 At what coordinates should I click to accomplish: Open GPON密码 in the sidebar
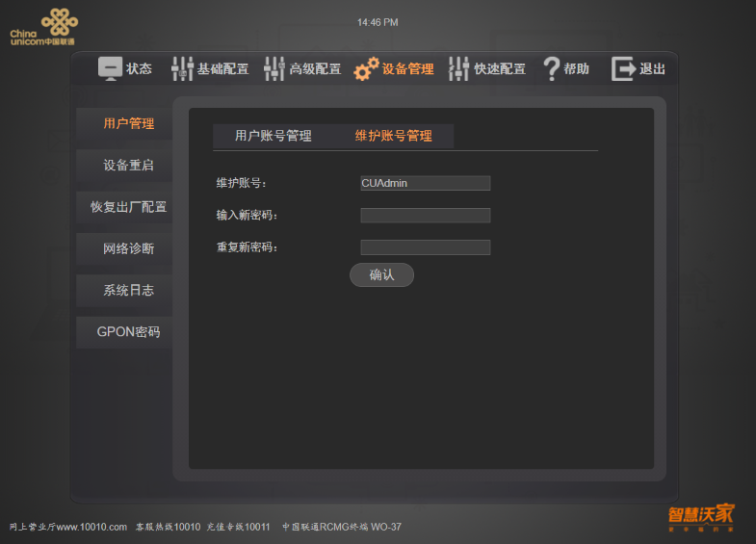[124, 332]
